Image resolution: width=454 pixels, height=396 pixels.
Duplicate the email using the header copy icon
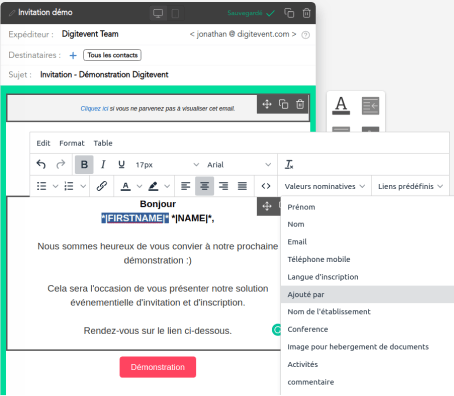[289, 13]
